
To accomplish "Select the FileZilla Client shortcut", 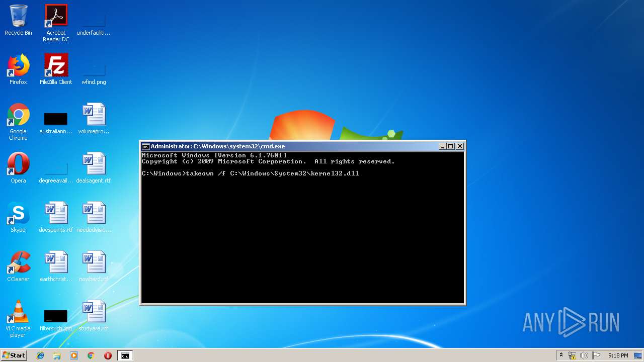I will point(56,69).
